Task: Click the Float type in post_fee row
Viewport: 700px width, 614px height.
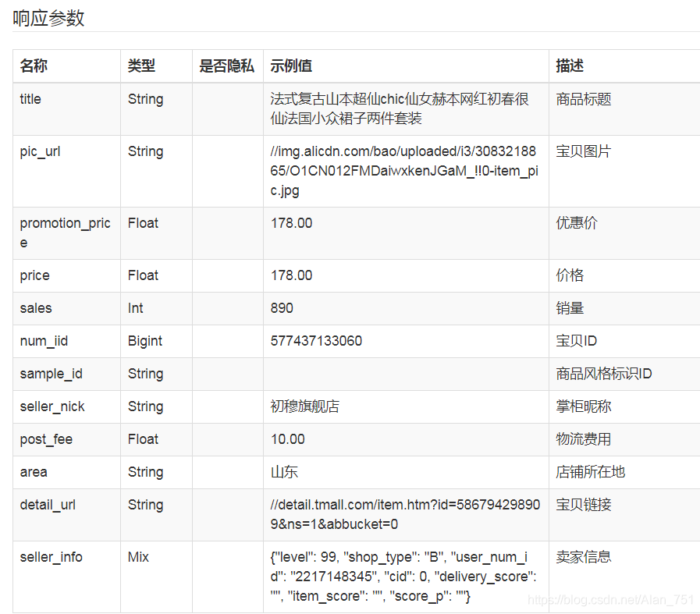Action: pos(143,439)
